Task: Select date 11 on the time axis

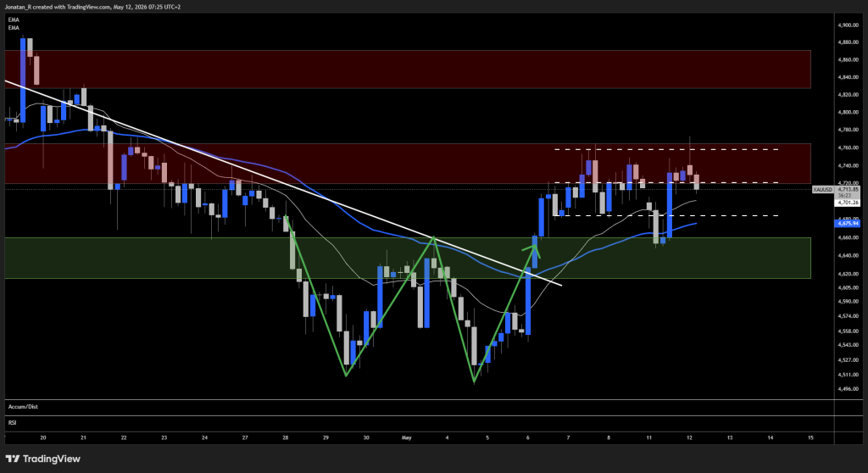Action: click(649, 437)
